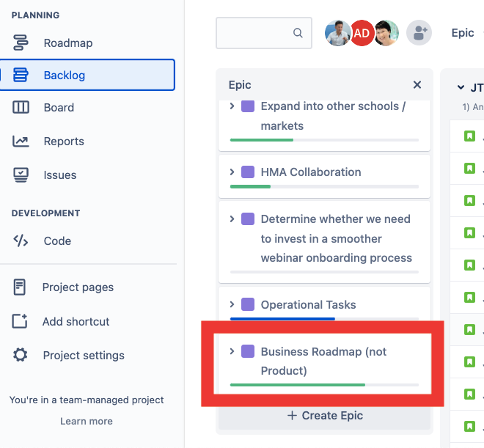Click the last green story icon in backlog list
Screen dimensions: 484x448
click(x=469, y=427)
